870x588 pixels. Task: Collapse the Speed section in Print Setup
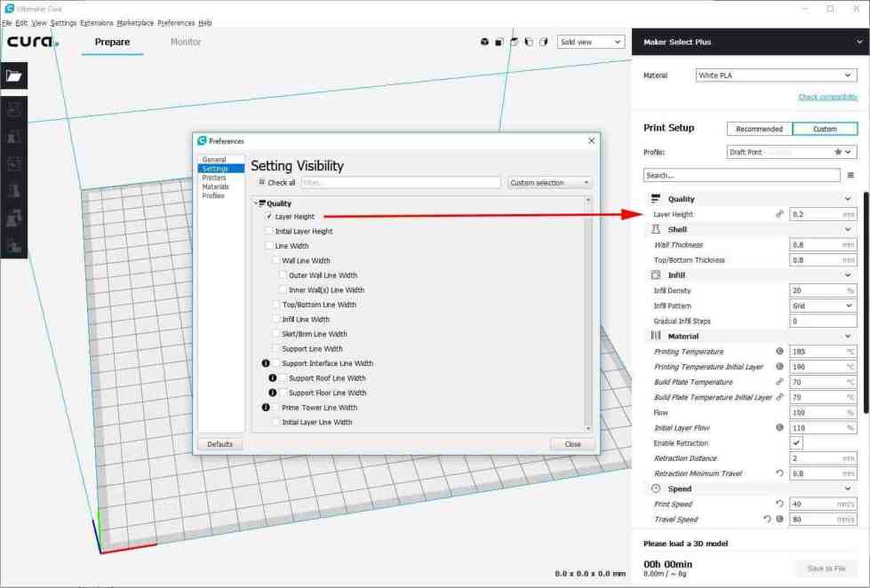[x=848, y=489]
